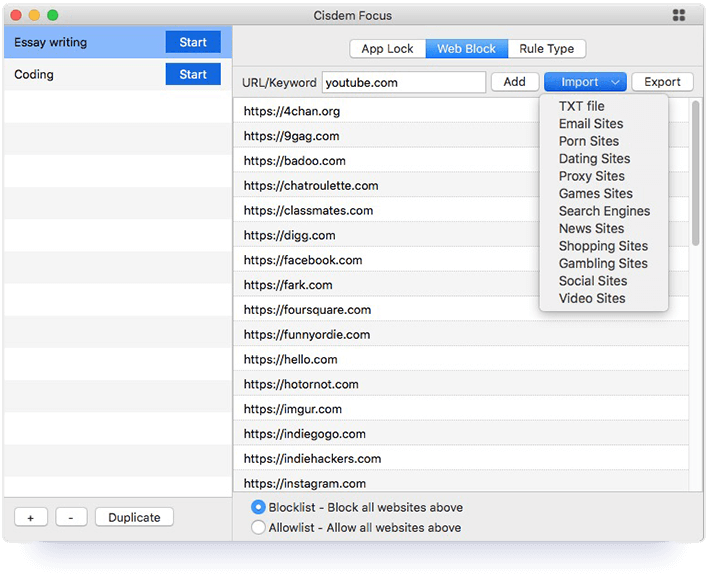Select https://chatroulette.com row
708x581 pixels.
click(461, 186)
